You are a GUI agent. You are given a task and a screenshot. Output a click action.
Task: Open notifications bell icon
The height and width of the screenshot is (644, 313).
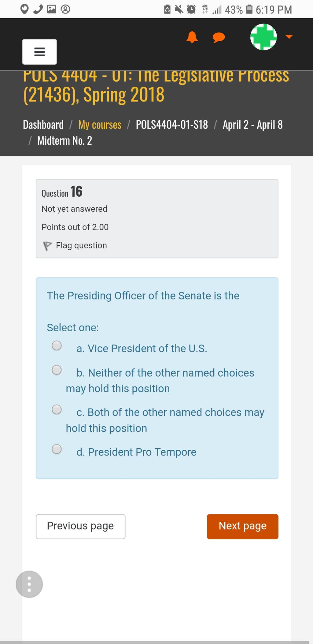click(x=192, y=37)
